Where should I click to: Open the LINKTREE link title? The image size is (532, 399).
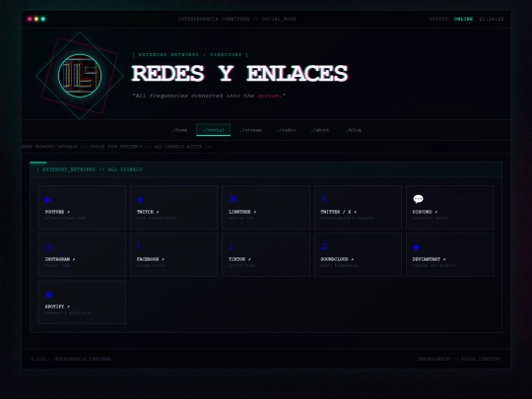[x=239, y=212]
